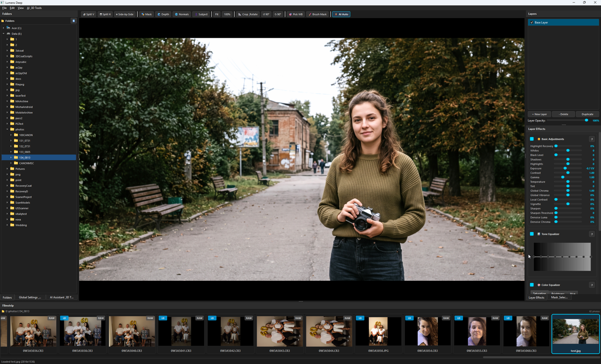
Task: Switch to Split H view
Action: 105,14
